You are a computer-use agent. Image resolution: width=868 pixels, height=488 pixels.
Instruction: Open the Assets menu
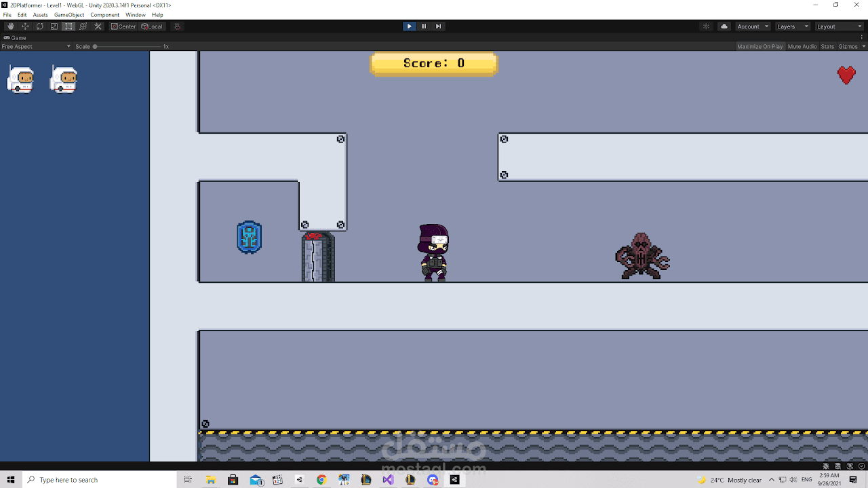coord(41,14)
